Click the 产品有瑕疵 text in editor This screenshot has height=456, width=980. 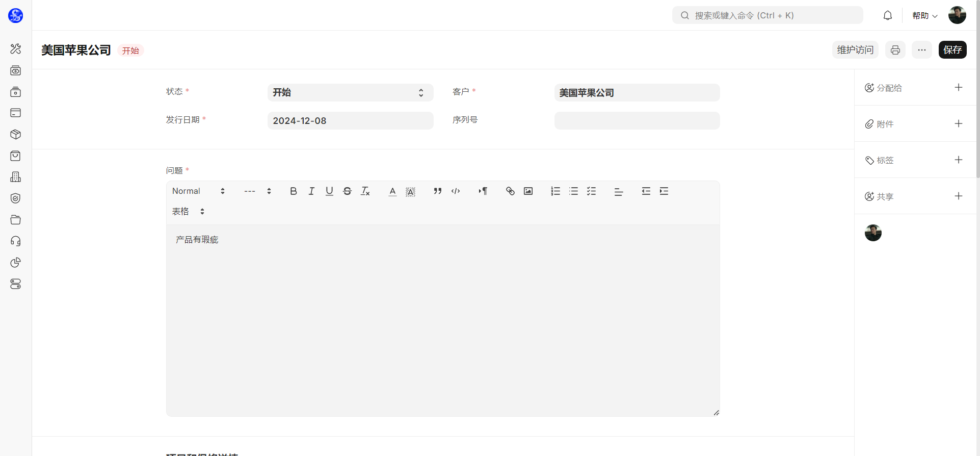click(x=197, y=240)
